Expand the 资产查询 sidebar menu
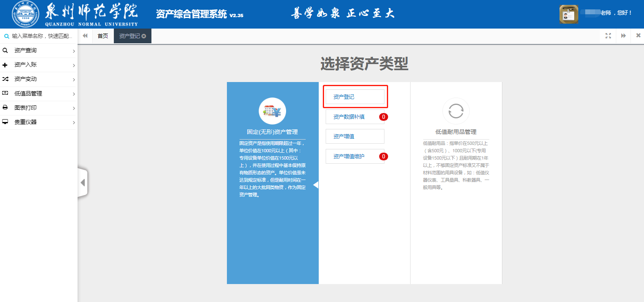 (38, 51)
